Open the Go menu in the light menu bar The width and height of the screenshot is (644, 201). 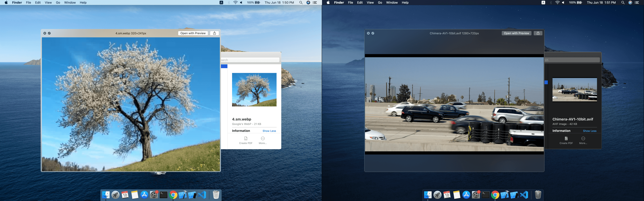[x=58, y=2]
